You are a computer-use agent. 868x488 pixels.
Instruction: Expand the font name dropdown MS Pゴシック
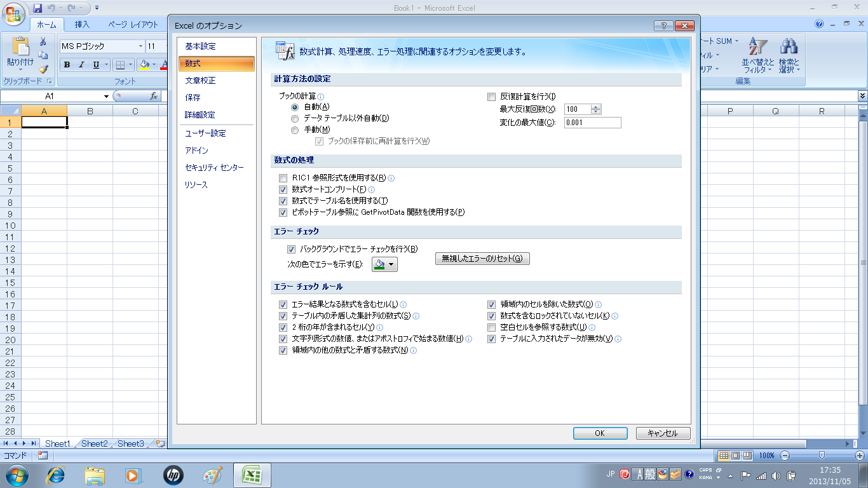click(x=140, y=46)
